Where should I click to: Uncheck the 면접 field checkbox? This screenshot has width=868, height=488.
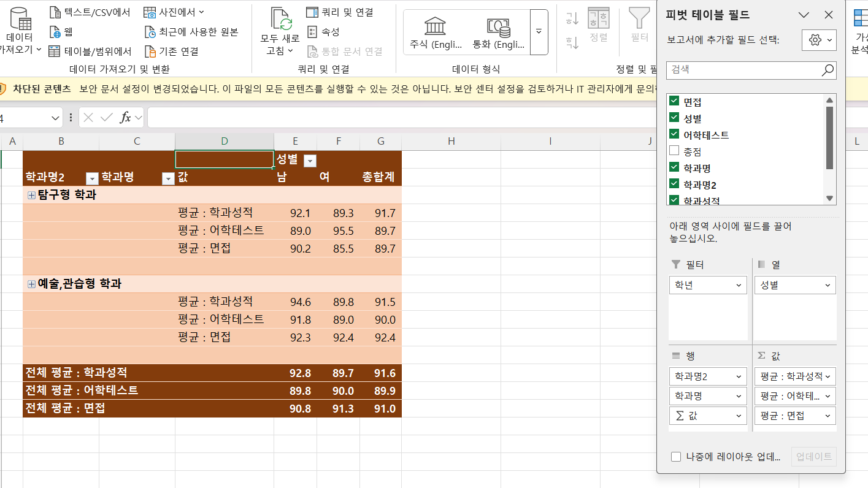[674, 102]
